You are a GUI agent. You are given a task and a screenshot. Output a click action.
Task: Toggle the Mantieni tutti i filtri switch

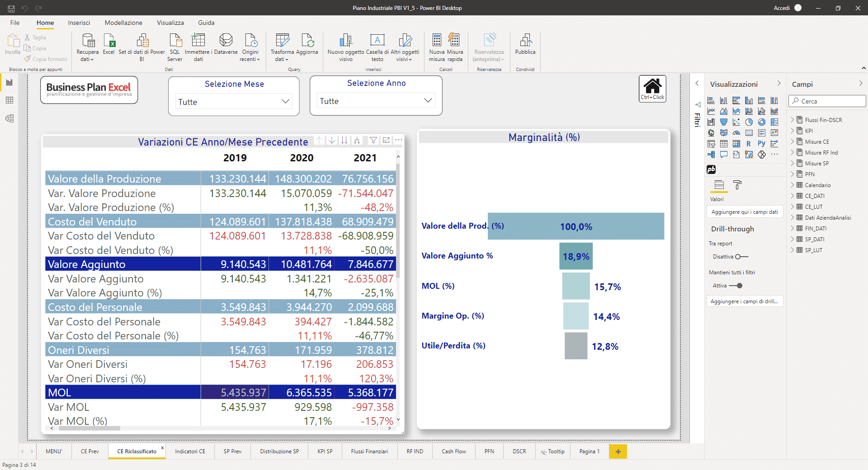pyautogui.click(x=736, y=286)
